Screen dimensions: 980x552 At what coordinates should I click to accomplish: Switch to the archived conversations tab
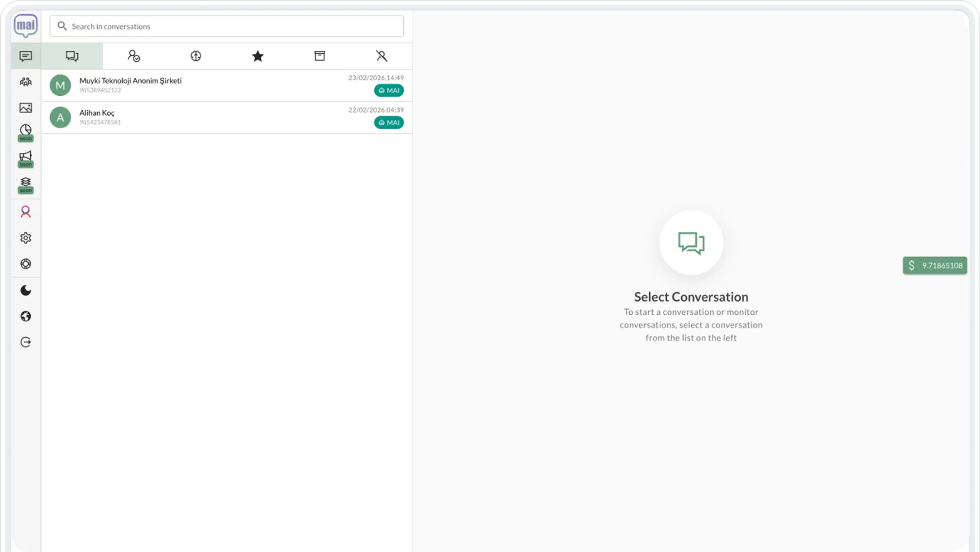pyautogui.click(x=319, y=56)
